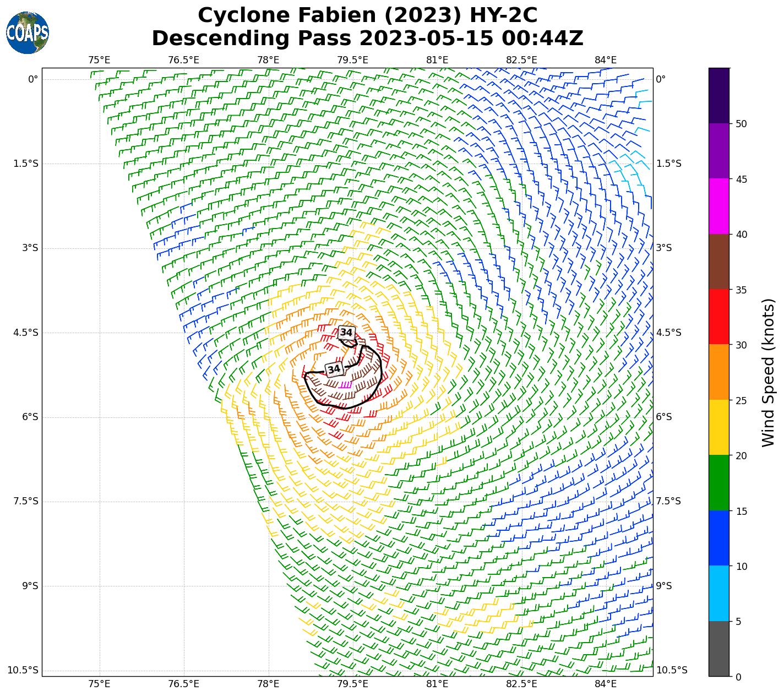Pick the yellow 20-25 knot colorbar segment

[718, 427]
